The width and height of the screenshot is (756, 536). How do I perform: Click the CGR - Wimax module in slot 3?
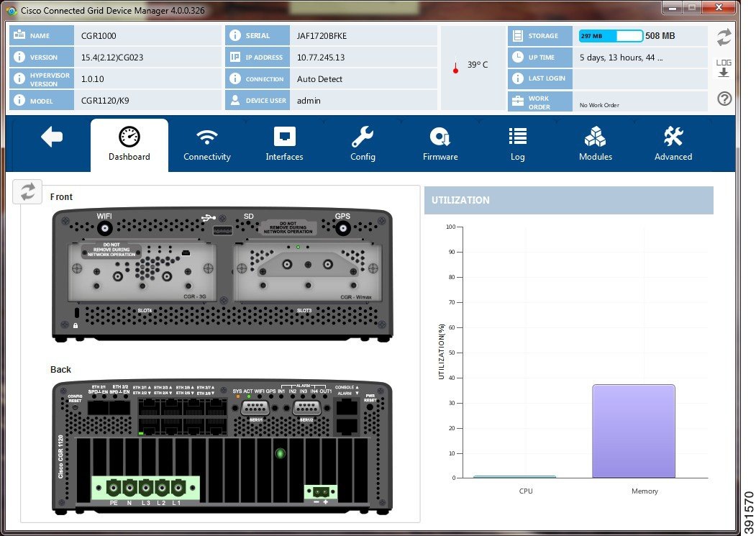pos(307,272)
